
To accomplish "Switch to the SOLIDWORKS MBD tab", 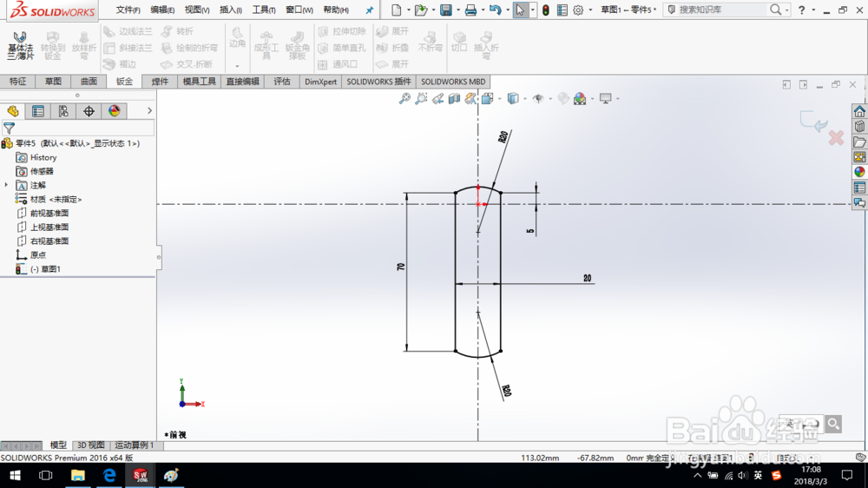I will point(453,82).
